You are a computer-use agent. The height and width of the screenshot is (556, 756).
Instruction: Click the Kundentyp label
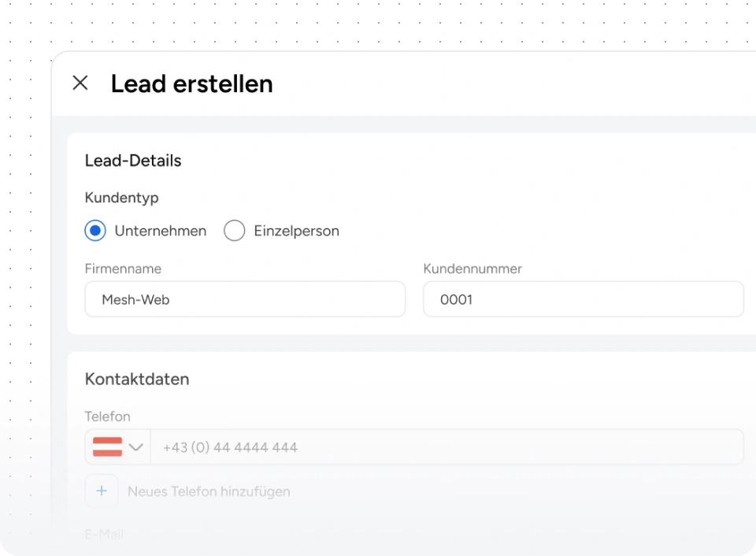[x=121, y=198]
